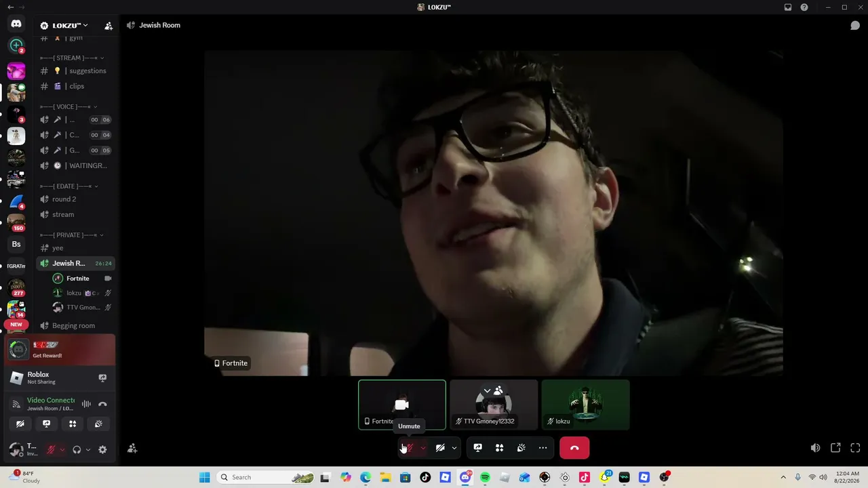Unmute microphone in call controls

408,448
